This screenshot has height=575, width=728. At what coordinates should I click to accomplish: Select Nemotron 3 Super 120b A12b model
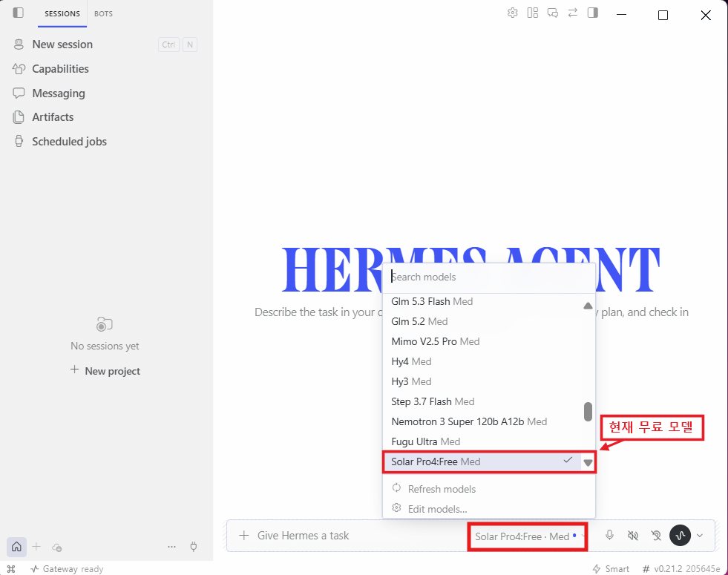483,421
